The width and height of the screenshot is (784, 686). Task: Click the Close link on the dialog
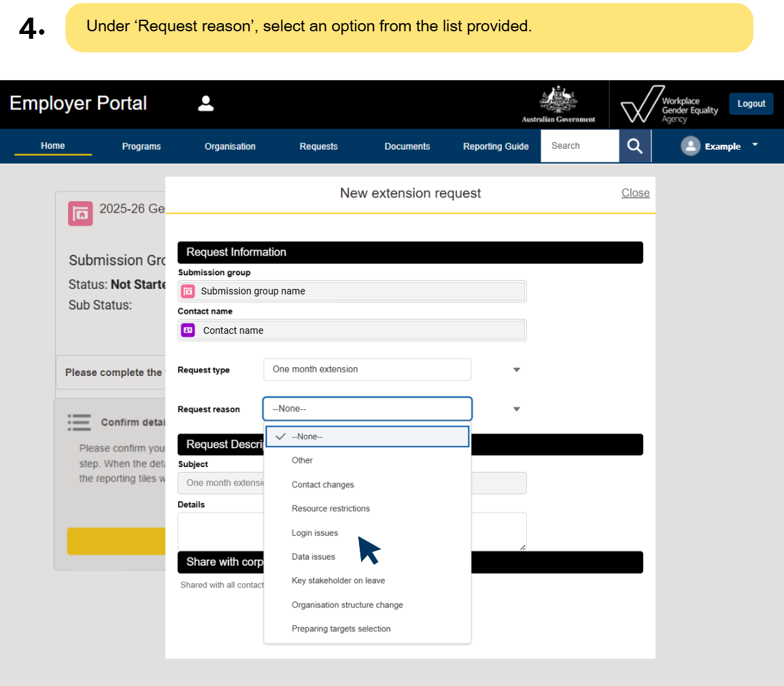pos(635,192)
